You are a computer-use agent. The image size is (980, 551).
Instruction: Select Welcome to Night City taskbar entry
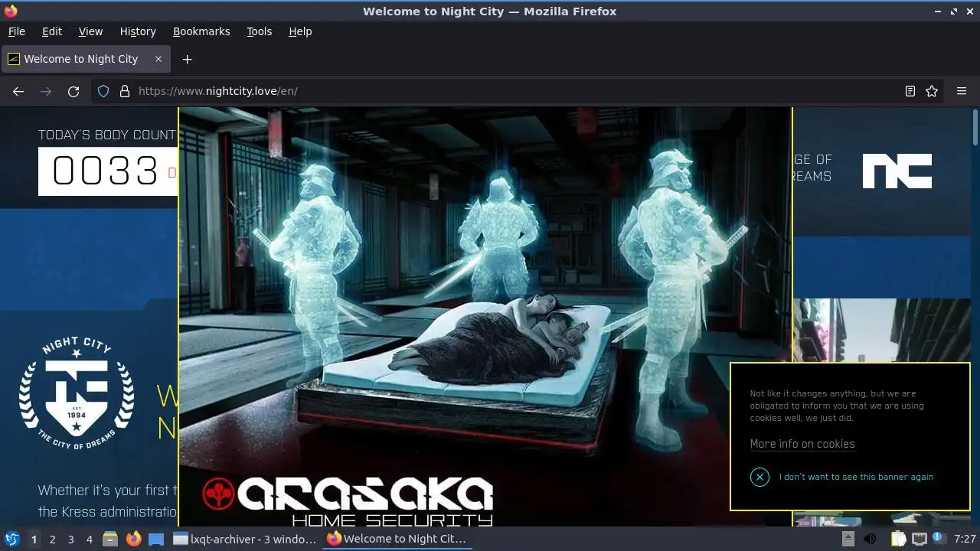tap(398, 539)
